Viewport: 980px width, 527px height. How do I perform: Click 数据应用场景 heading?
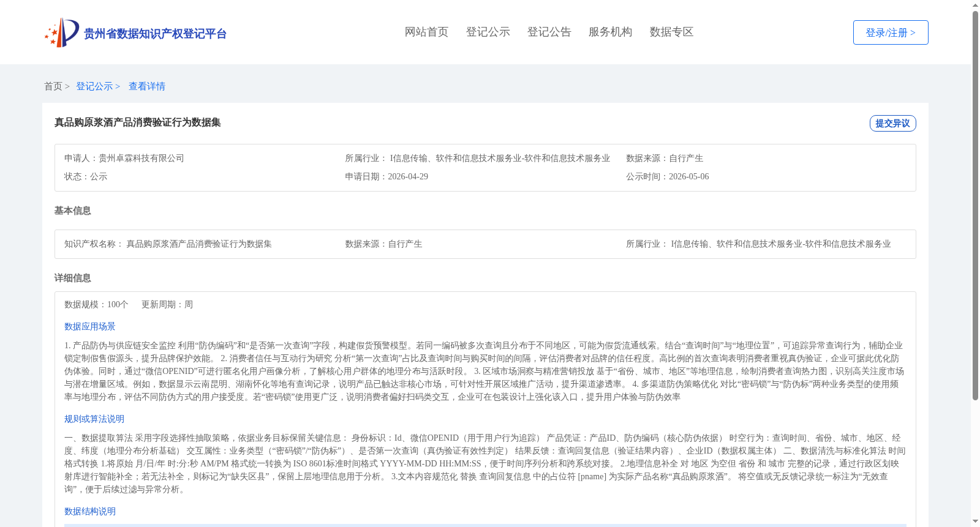90,326
